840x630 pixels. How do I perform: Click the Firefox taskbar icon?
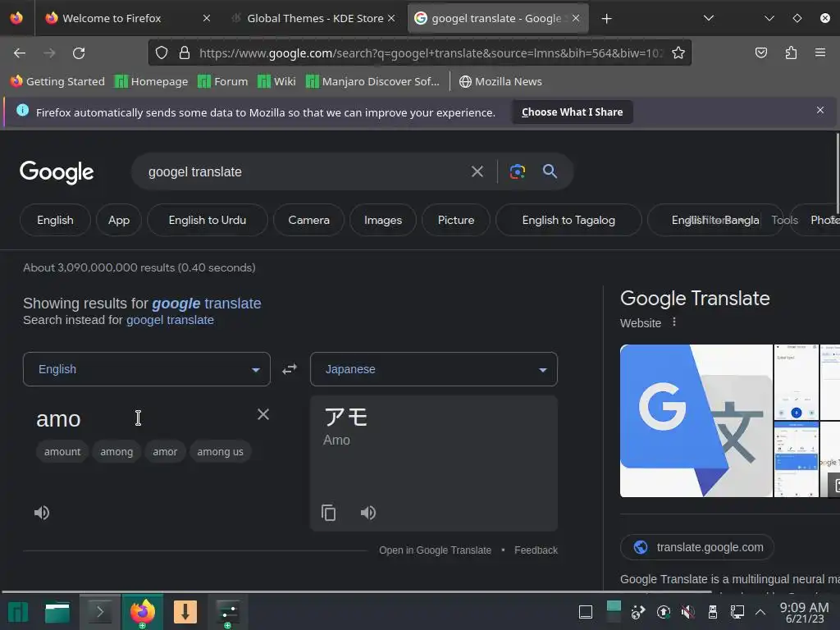pyautogui.click(x=142, y=612)
